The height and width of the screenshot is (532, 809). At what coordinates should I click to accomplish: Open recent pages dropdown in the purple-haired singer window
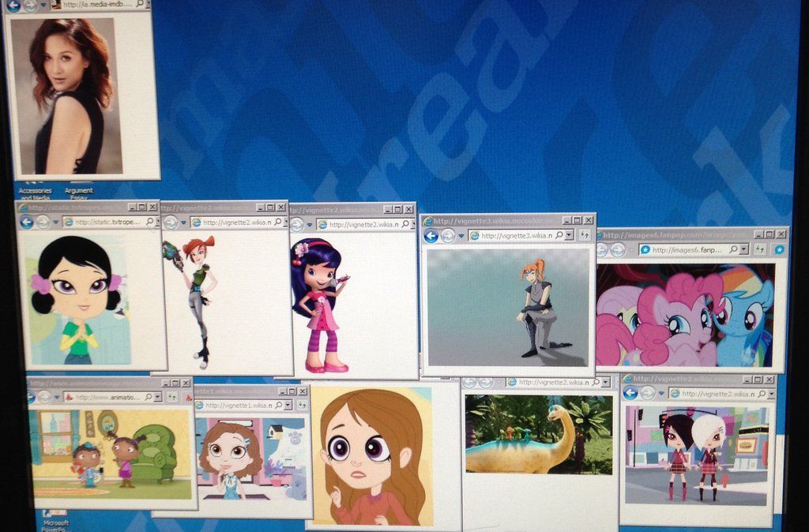point(310,225)
